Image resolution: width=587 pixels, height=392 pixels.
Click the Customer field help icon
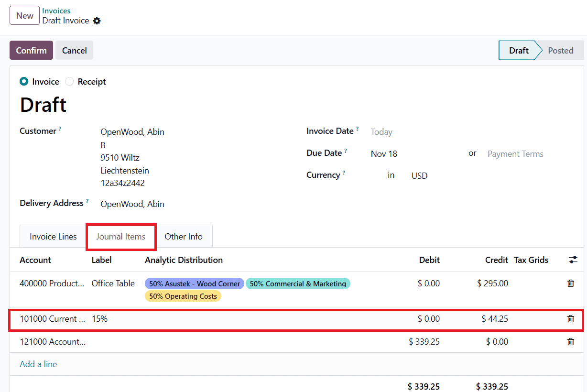60,128
